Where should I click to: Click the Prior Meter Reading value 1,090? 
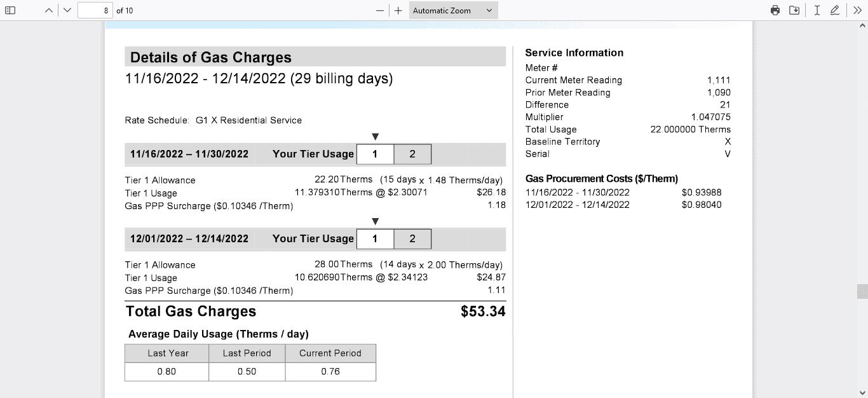[719, 93]
